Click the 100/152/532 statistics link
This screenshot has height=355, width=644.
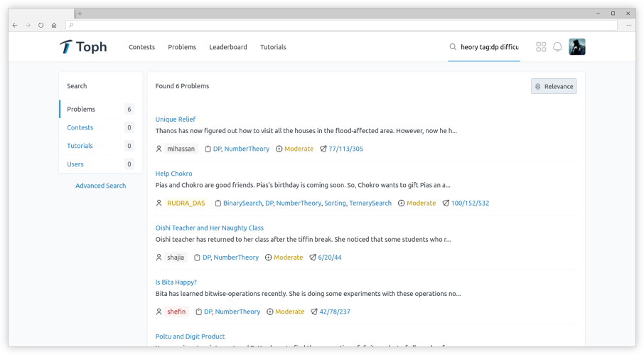470,203
